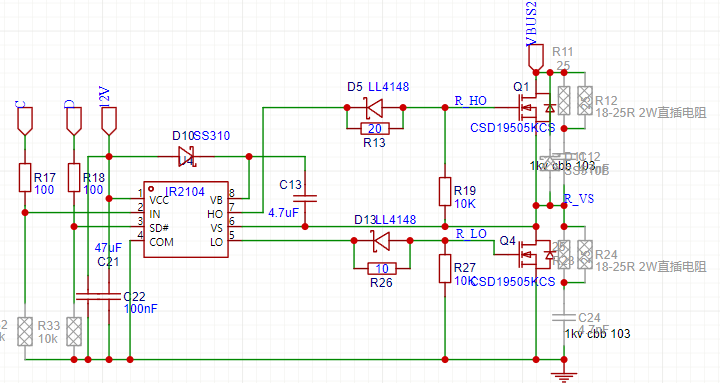
Task: Click the HO pin label
Action: 215,214
